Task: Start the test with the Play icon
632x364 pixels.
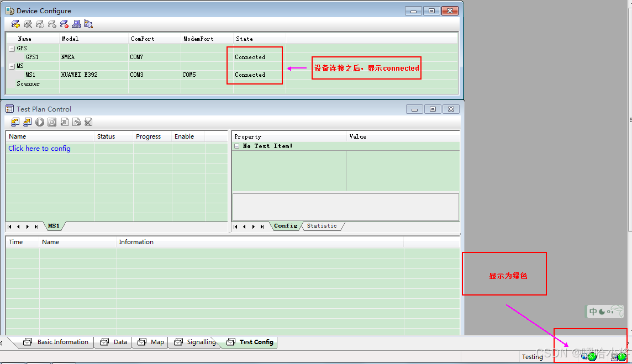Action: tap(39, 122)
